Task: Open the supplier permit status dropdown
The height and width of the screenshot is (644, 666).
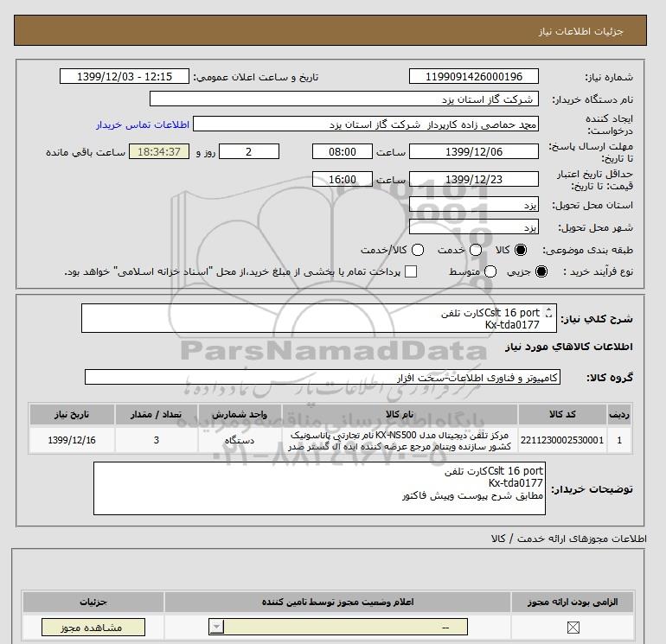Action: pos(338,627)
